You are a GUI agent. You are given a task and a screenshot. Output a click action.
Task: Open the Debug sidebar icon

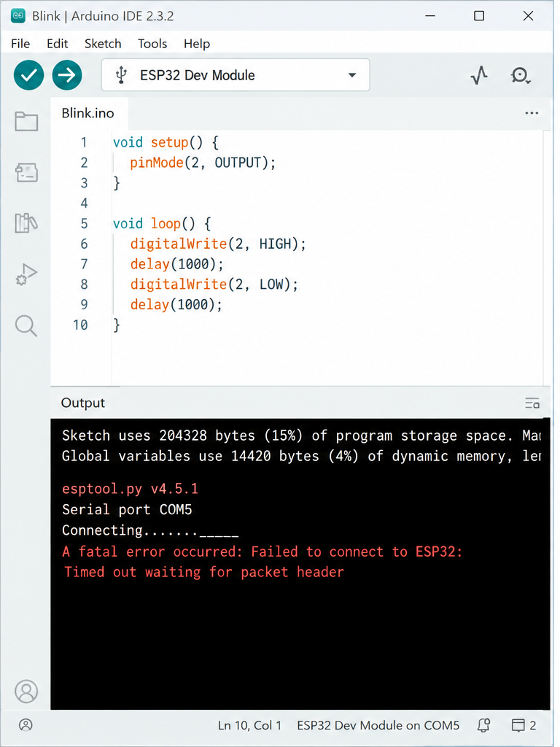(x=26, y=274)
